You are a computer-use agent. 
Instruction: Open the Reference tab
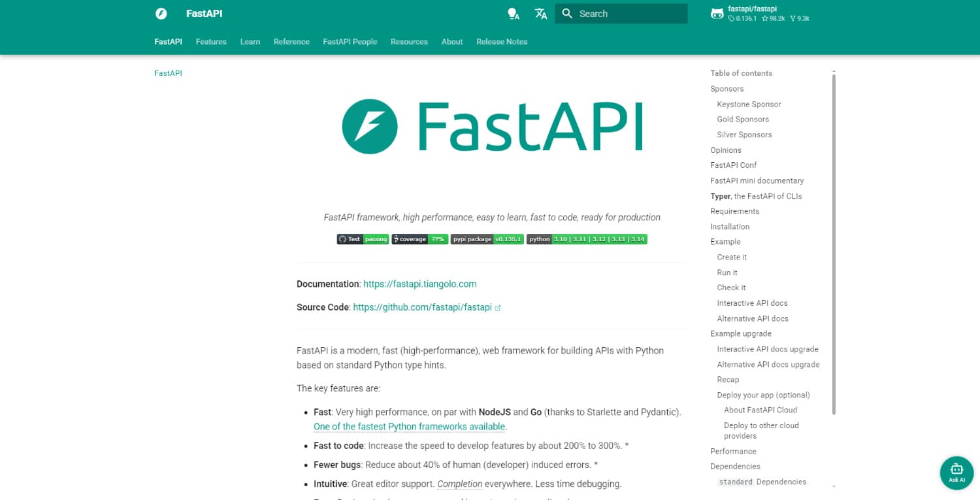pos(291,42)
